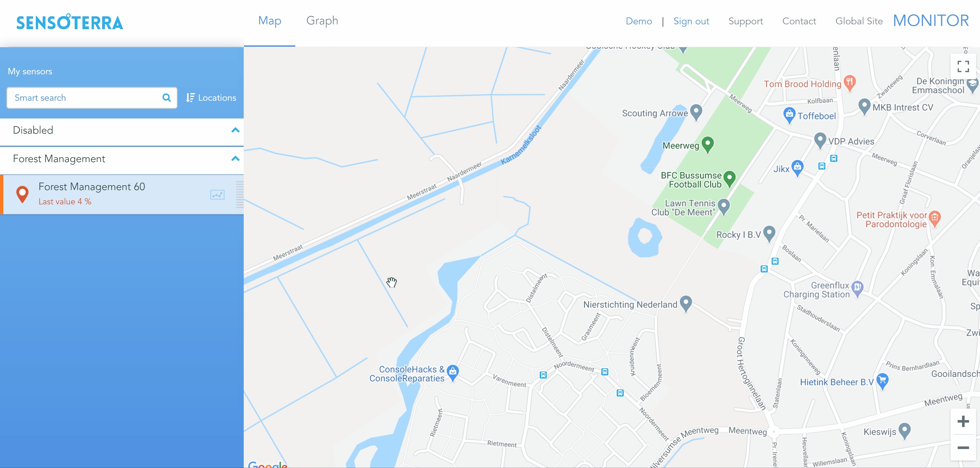This screenshot has width=980, height=468.
Task: Select the MKB Intrest CV pin
Action: (x=864, y=106)
